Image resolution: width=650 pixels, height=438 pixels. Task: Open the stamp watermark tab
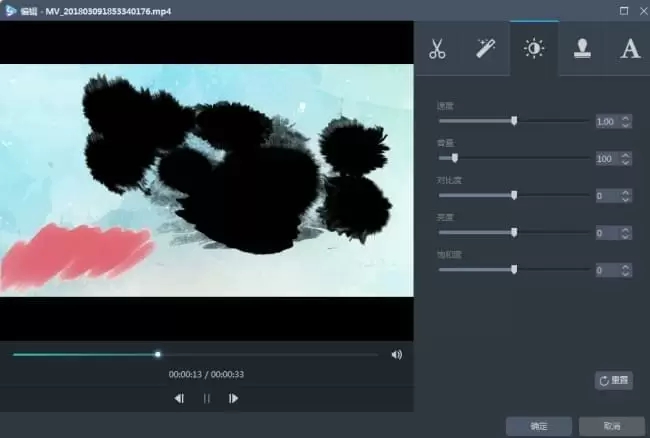coord(582,48)
